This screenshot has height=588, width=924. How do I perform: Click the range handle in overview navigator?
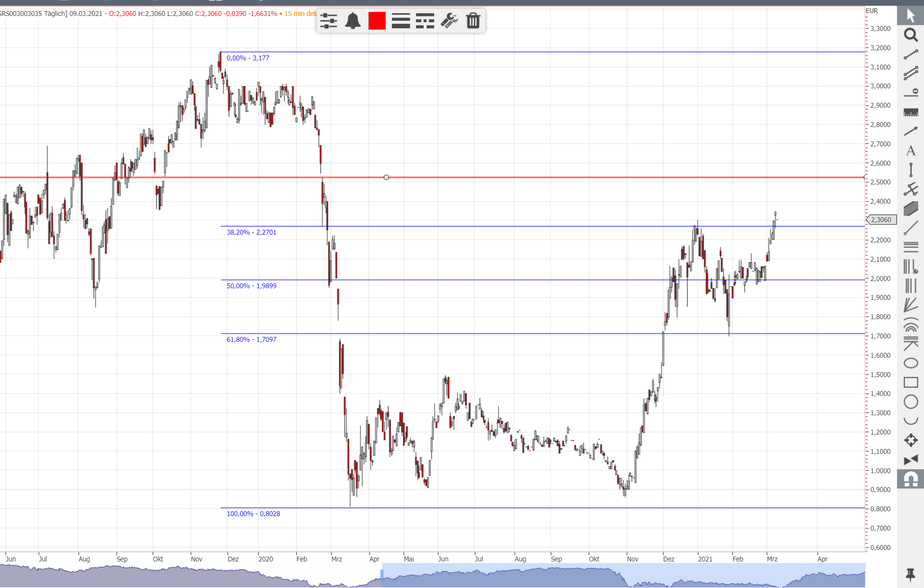click(x=382, y=574)
